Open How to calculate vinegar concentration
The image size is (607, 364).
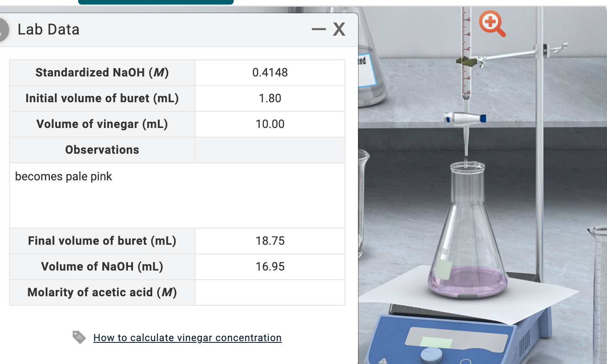point(187,337)
